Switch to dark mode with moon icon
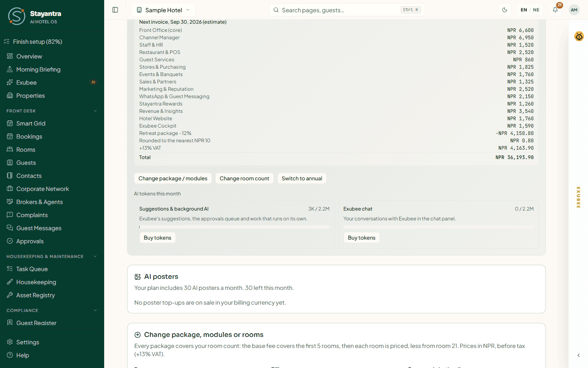Screen dimensions: 588x368 point(505,10)
